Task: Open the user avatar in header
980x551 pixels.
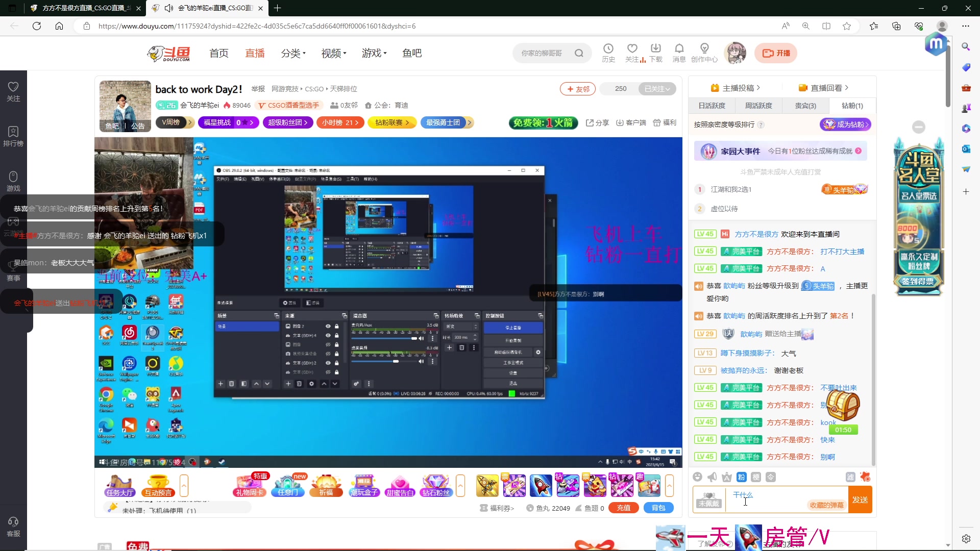Action: [x=736, y=53]
